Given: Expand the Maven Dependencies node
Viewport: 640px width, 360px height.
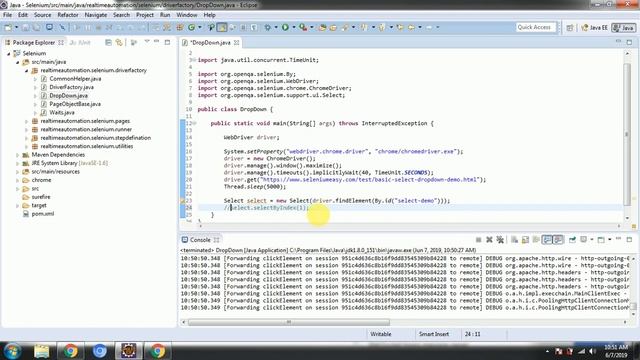Looking at the screenshot, I should point(18,155).
